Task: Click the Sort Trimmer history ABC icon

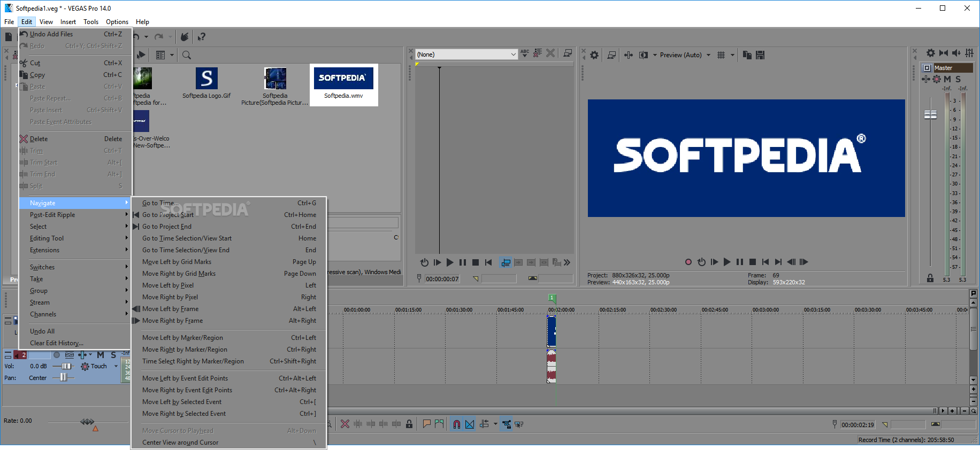Action: coord(525,53)
